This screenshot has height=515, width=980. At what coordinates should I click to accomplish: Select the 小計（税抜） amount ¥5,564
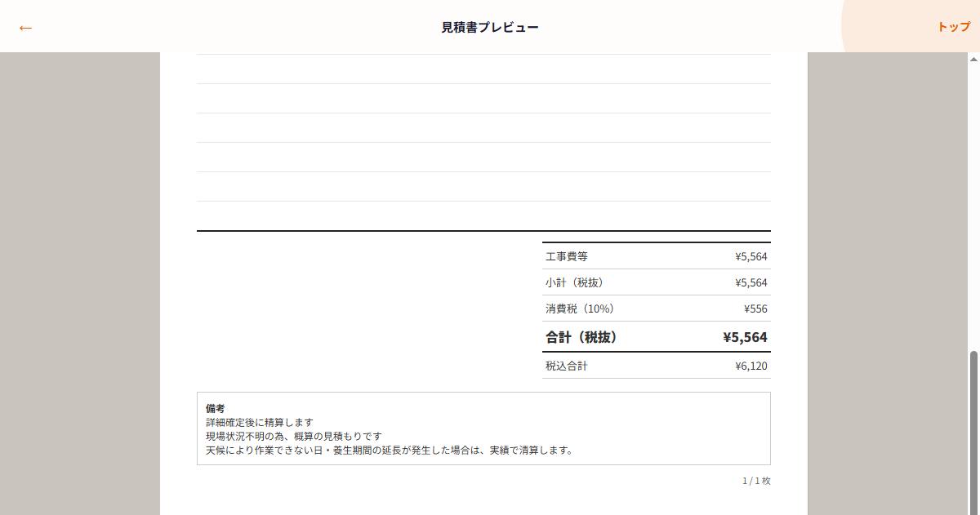point(751,282)
